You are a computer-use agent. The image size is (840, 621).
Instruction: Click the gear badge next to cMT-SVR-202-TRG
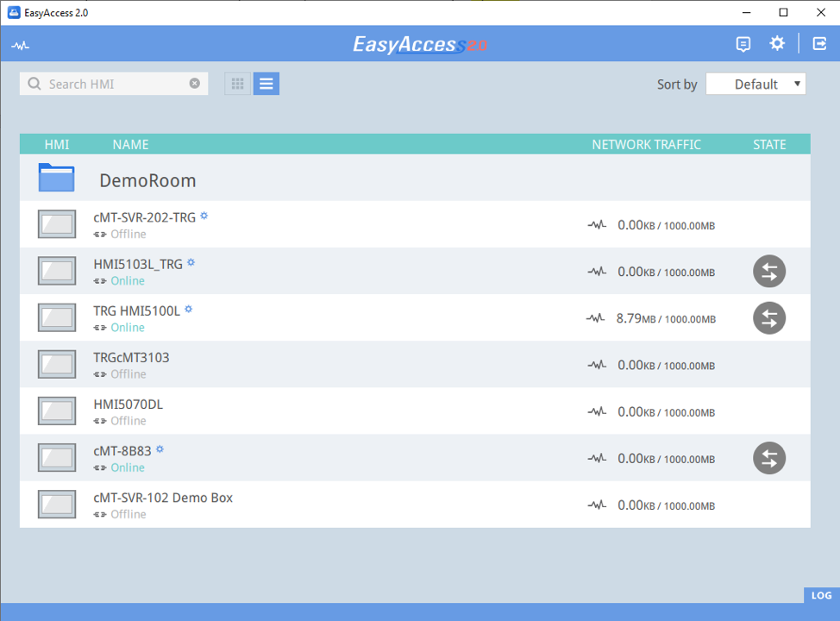point(204,216)
